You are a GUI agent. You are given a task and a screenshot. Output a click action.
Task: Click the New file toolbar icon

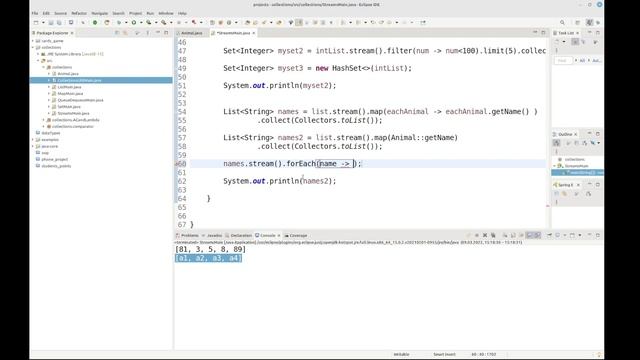coord(36,22)
